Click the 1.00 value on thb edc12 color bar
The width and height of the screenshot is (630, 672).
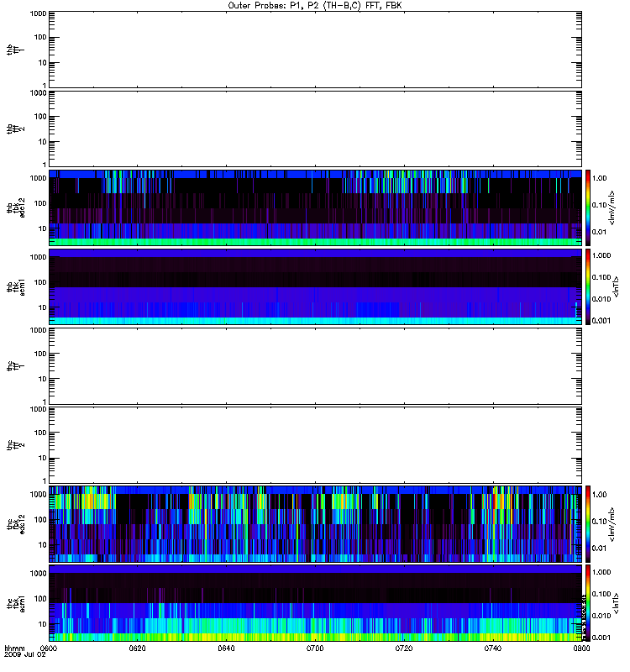point(599,178)
